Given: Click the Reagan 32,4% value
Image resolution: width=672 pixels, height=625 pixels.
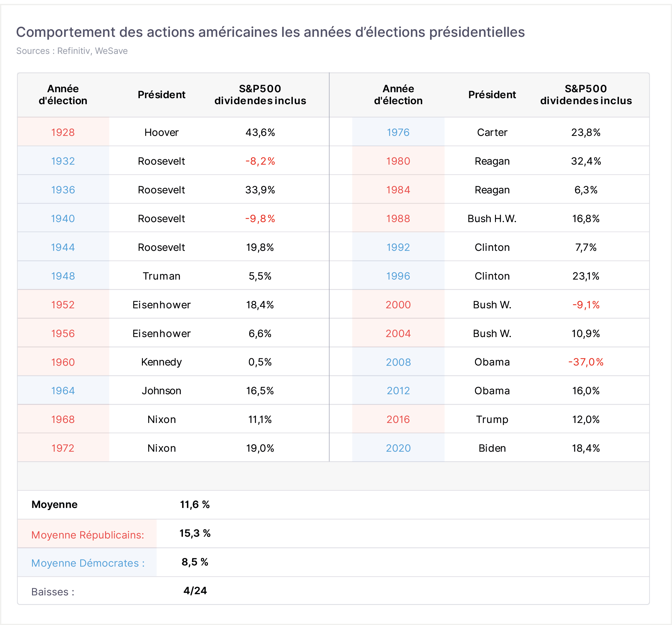Looking at the screenshot, I should pos(585,161).
